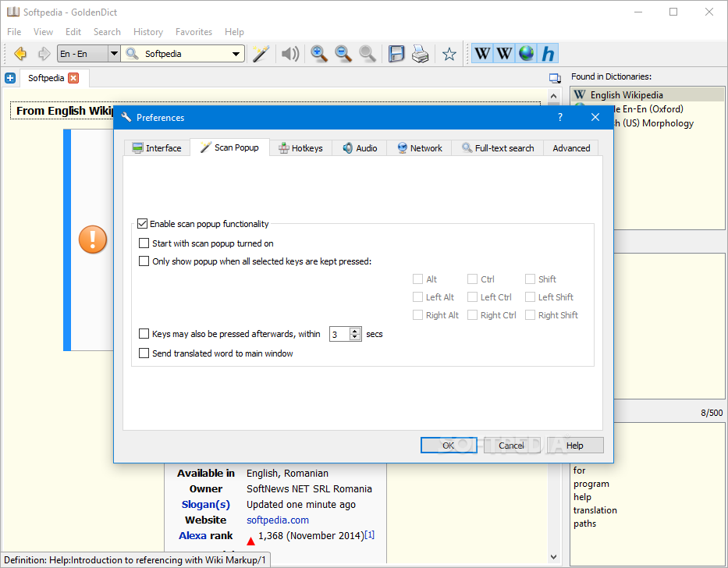Check Only show popup when keys pressed

(144, 261)
